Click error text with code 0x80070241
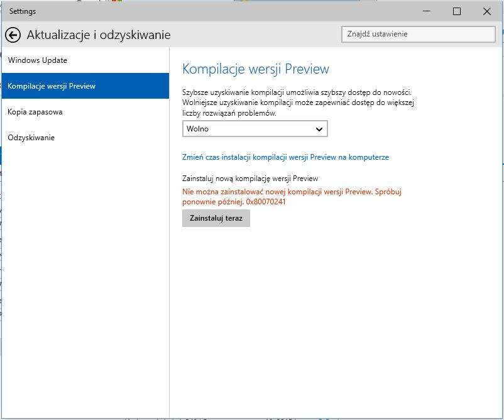504x420 pixels. (x=292, y=197)
